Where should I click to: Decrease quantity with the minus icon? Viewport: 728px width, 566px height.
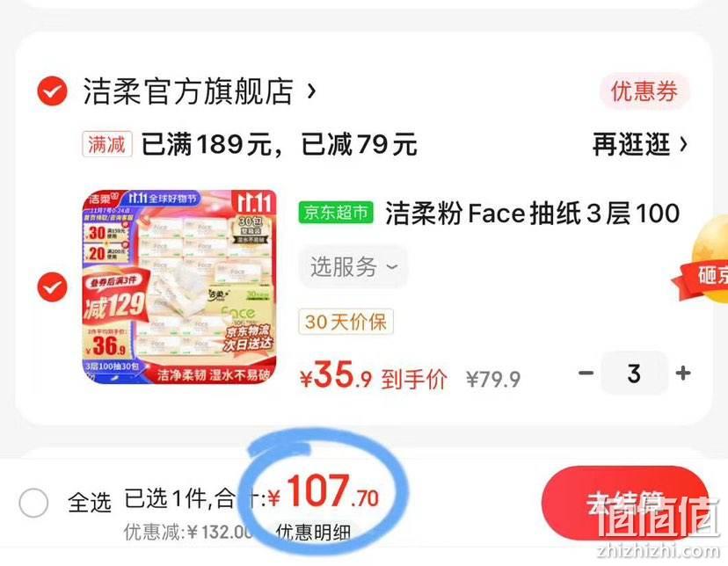tap(586, 373)
